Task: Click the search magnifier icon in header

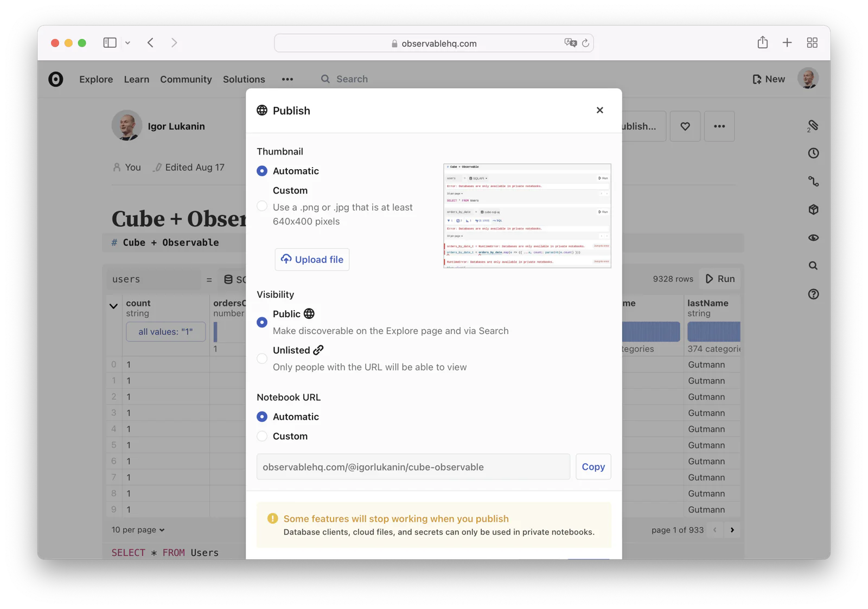Action: click(x=325, y=79)
